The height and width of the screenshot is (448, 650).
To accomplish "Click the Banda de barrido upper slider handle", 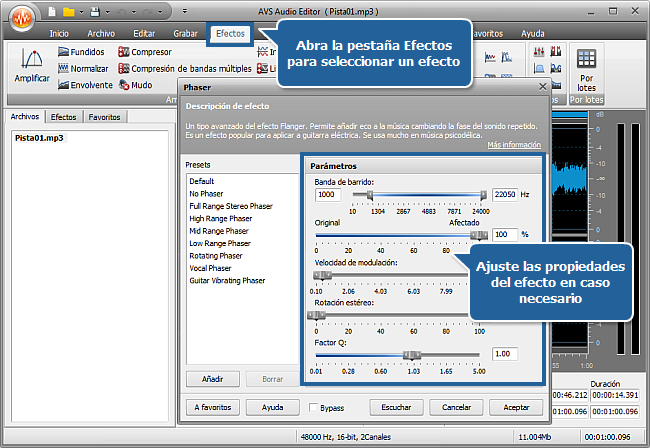I will (x=483, y=195).
